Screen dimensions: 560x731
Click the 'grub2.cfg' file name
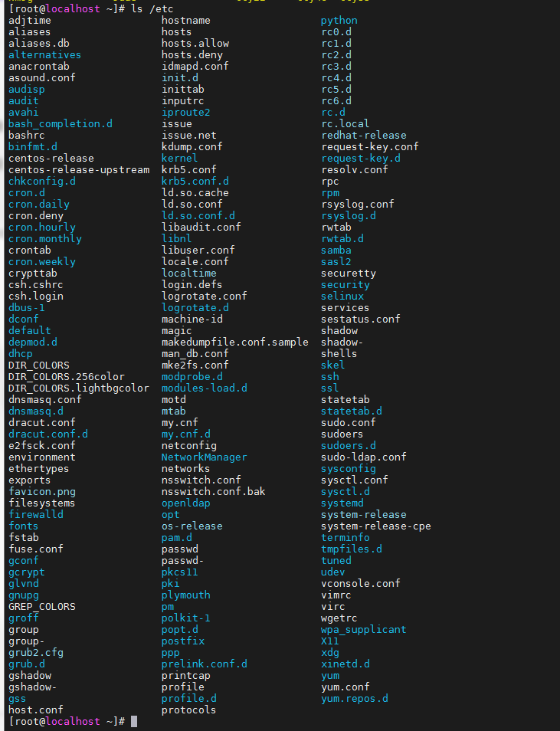coord(35,653)
